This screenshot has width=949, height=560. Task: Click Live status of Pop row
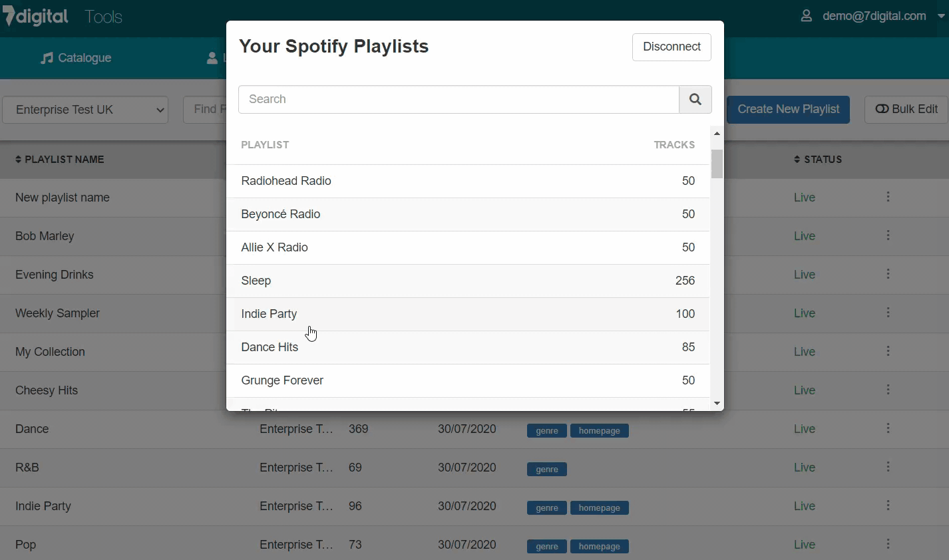pos(805,545)
